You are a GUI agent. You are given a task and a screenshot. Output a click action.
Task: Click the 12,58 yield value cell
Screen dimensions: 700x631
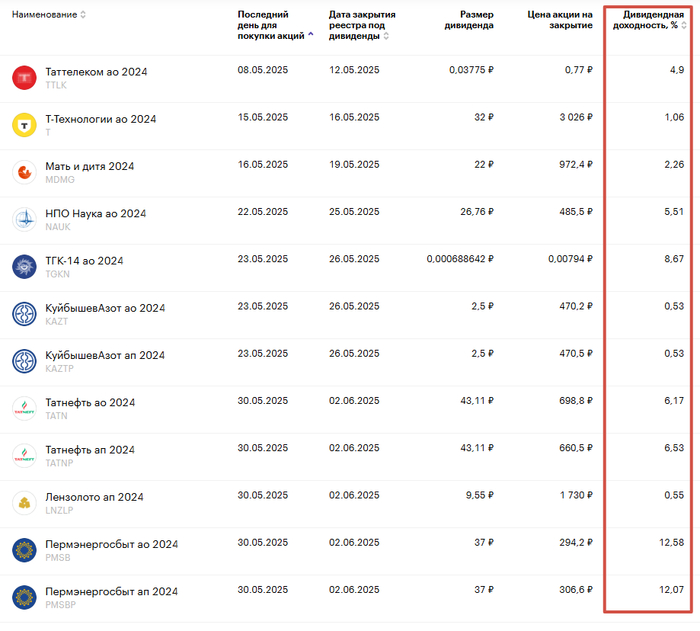tap(671, 542)
